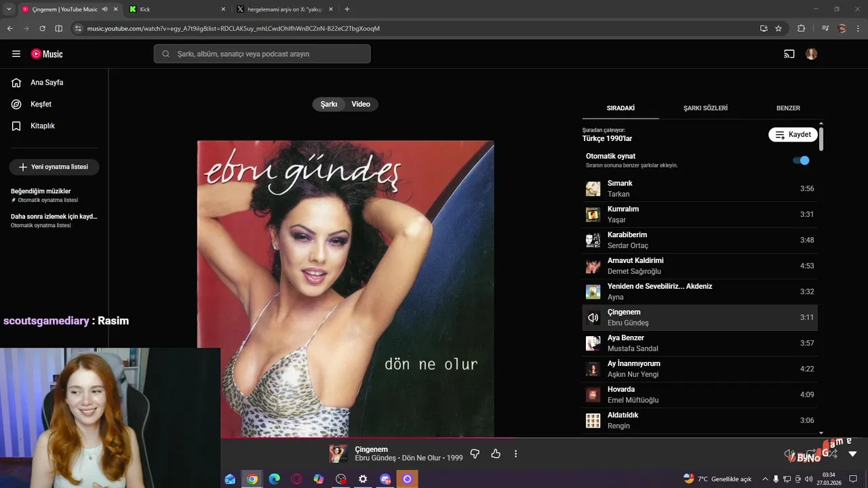The image size is (868, 488).
Task: Play Arnavut Kaldirimi by Demet Sağıroğlu
Action: point(700,266)
